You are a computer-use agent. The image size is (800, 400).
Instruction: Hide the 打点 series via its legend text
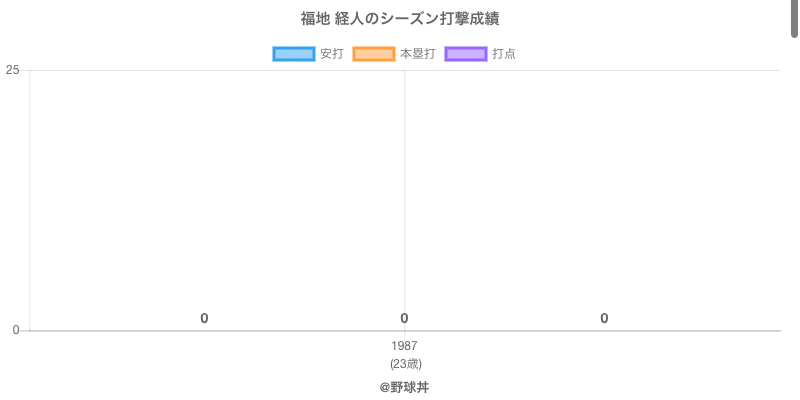504,54
